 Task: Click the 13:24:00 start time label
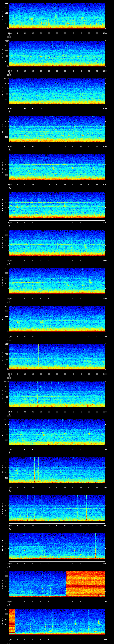click(x=9, y=412)
